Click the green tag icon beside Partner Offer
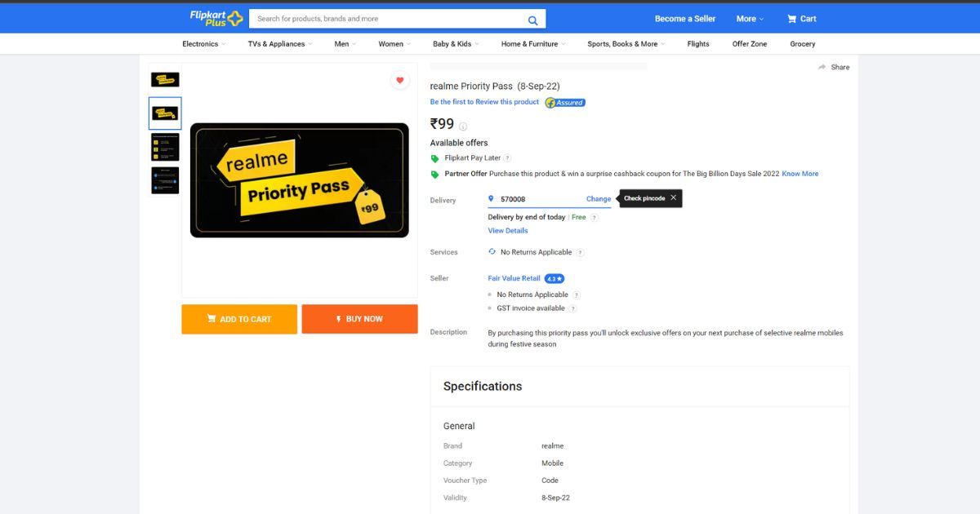980x514 pixels. point(435,175)
